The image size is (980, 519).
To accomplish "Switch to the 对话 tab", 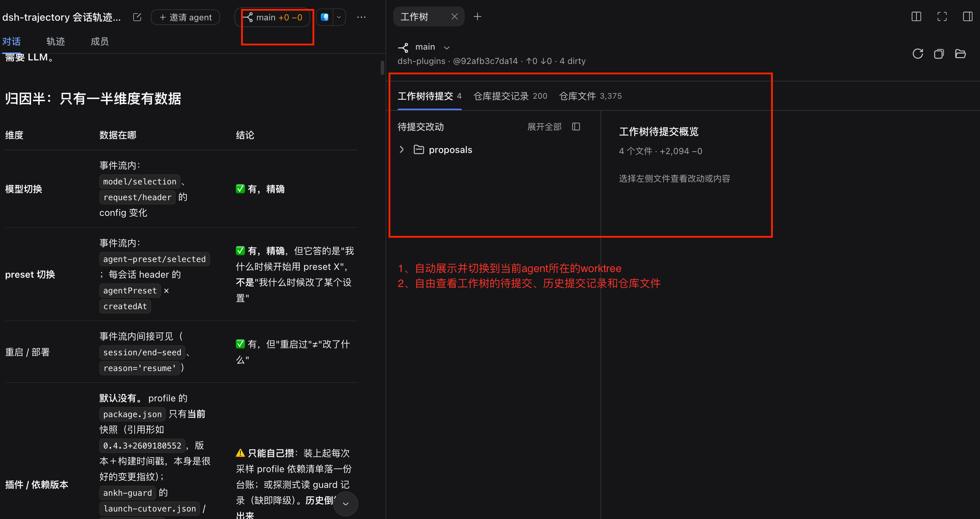I will point(11,41).
